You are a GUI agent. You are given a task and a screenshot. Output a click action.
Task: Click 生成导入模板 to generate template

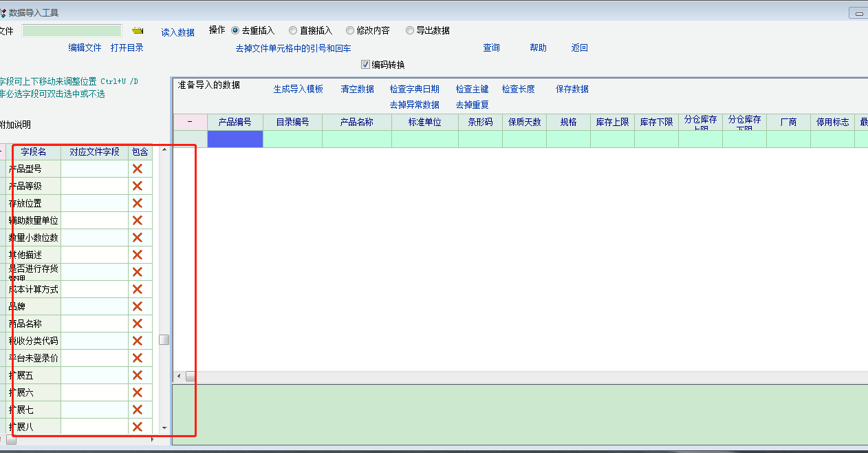[x=298, y=89]
